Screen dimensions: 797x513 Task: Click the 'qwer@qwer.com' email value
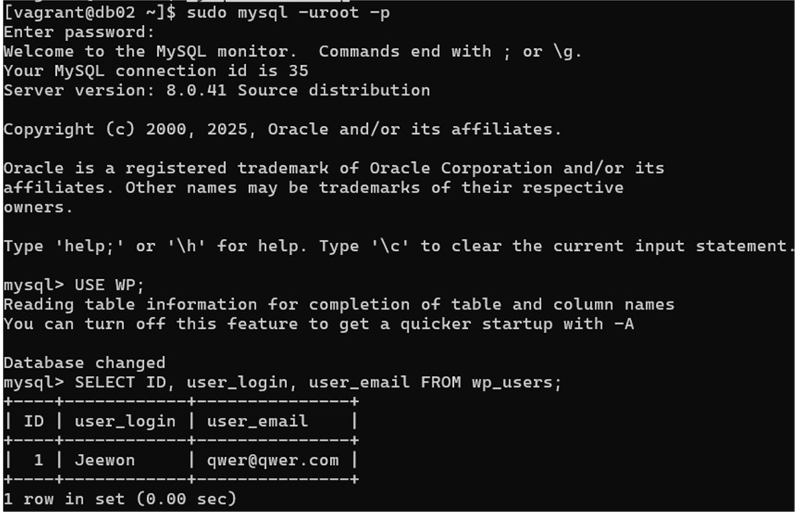pos(273,460)
